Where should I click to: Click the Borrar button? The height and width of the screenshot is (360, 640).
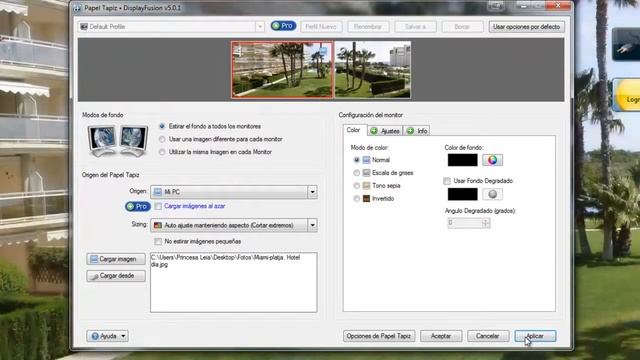click(462, 27)
